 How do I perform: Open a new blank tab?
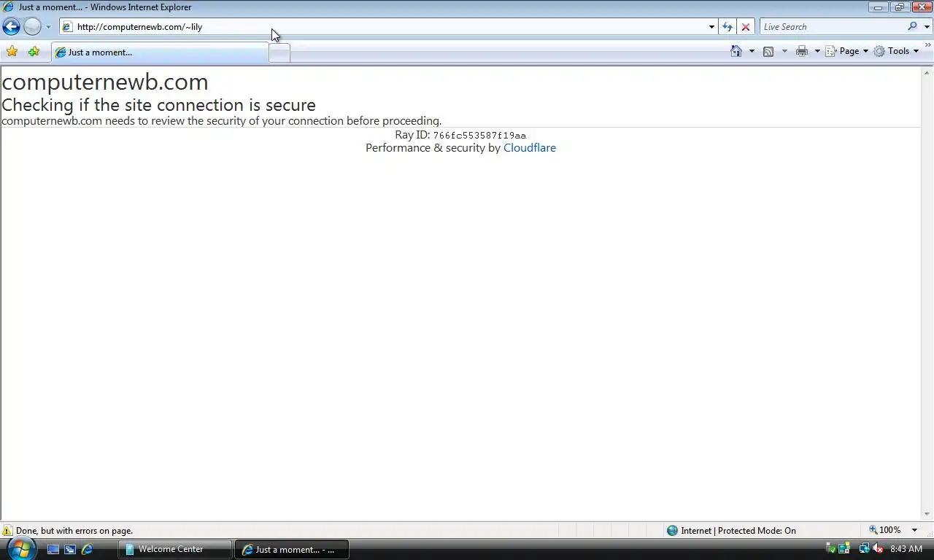coord(279,52)
